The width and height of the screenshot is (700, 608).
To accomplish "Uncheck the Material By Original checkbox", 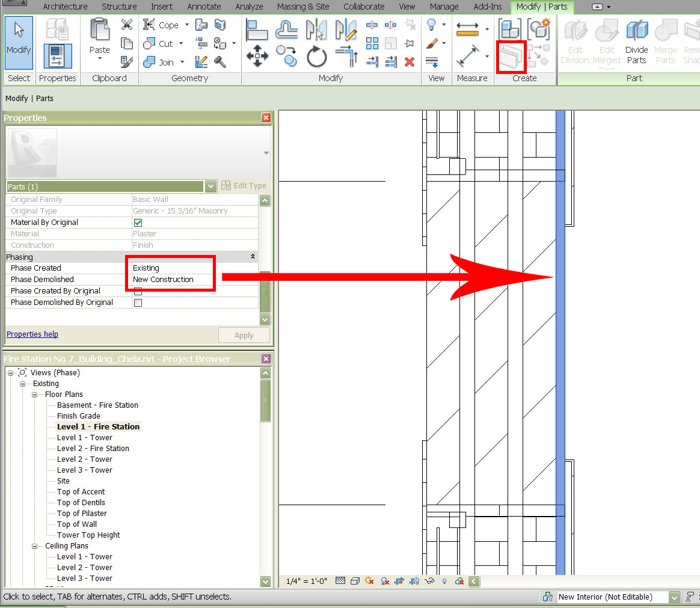I will point(138,223).
